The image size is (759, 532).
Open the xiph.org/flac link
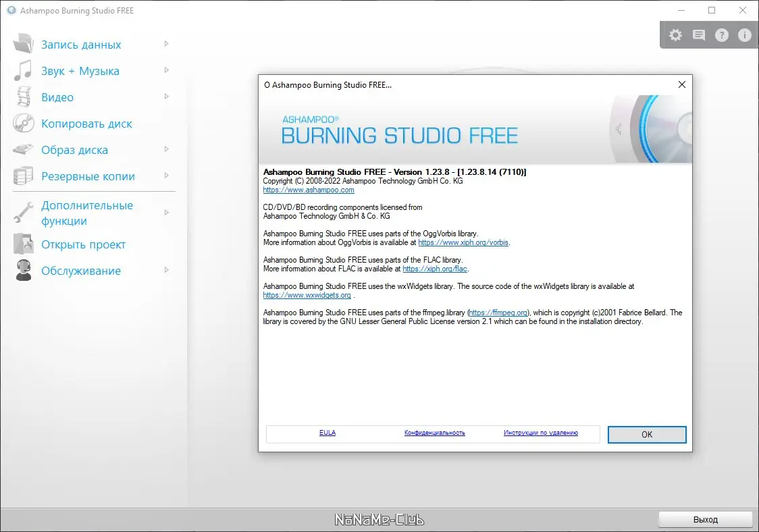(x=435, y=269)
